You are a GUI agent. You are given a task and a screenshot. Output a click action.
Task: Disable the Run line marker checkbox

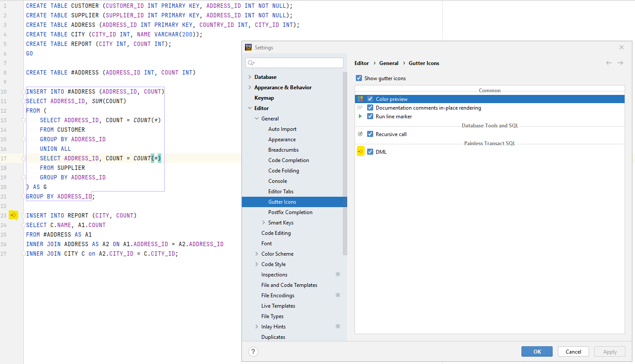coord(370,116)
